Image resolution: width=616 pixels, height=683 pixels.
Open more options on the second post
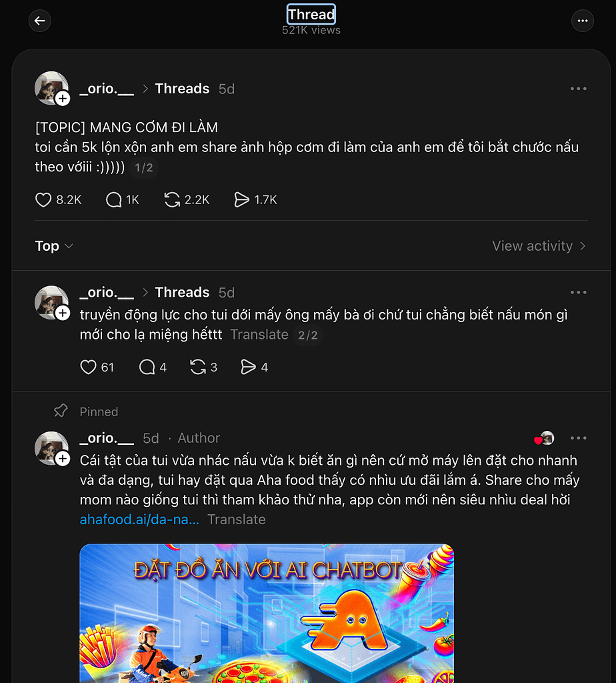pyautogui.click(x=578, y=292)
